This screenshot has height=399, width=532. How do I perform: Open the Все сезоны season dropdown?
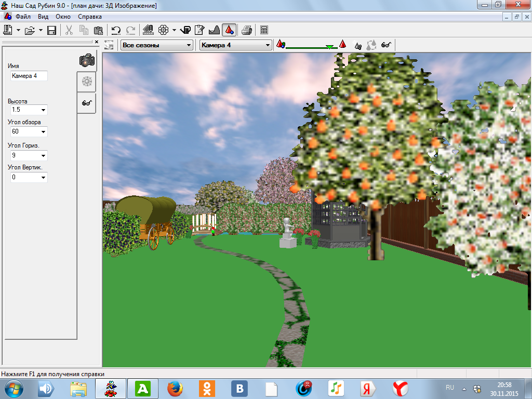pos(156,45)
